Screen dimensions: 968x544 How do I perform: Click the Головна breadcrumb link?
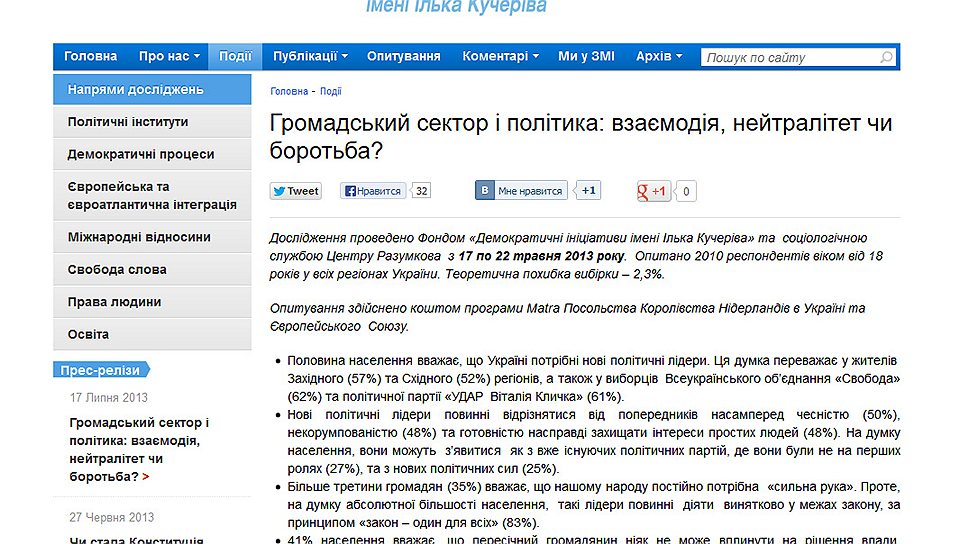(x=289, y=91)
